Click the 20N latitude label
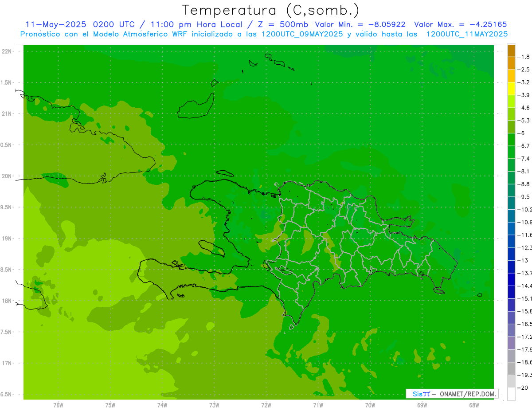 (x=6, y=176)
